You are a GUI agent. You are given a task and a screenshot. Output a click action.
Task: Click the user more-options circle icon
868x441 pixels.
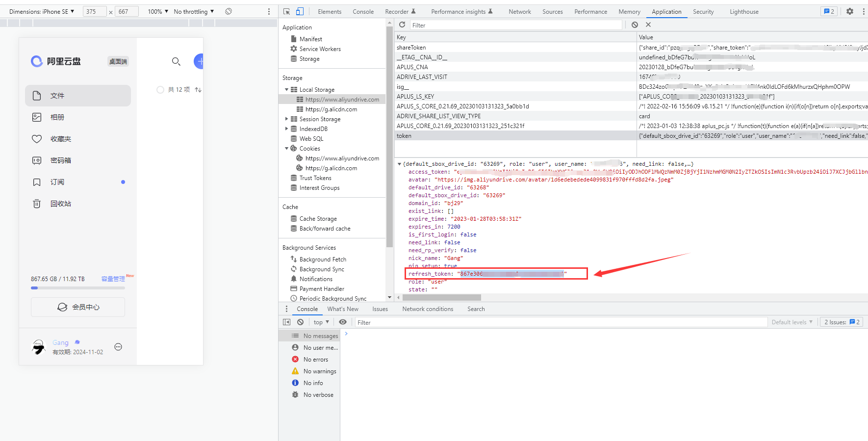click(x=118, y=347)
